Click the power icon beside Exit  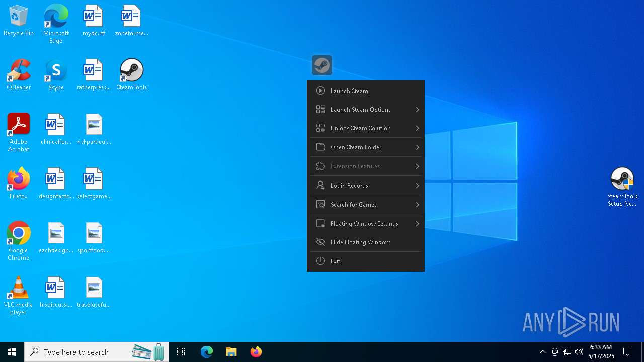click(320, 261)
